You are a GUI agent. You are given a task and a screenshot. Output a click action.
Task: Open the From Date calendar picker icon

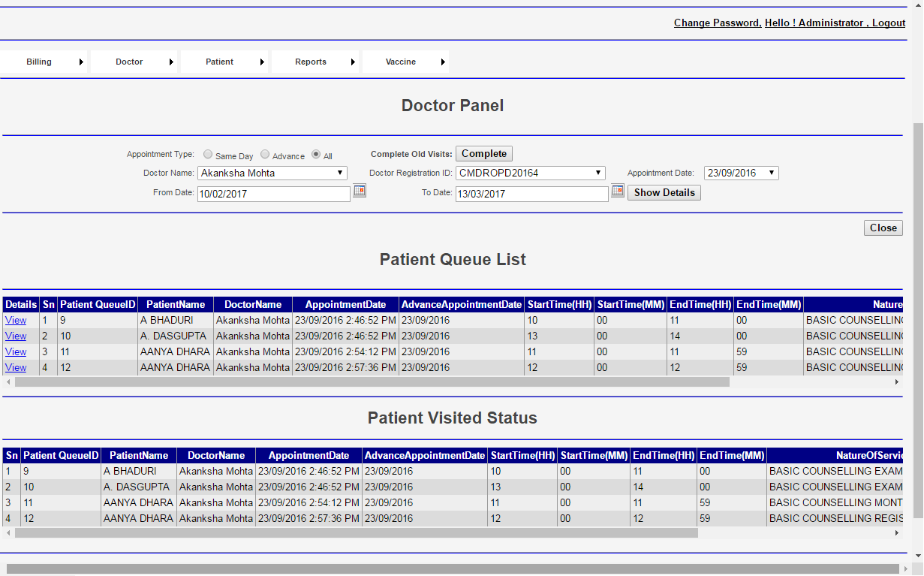(360, 191)
